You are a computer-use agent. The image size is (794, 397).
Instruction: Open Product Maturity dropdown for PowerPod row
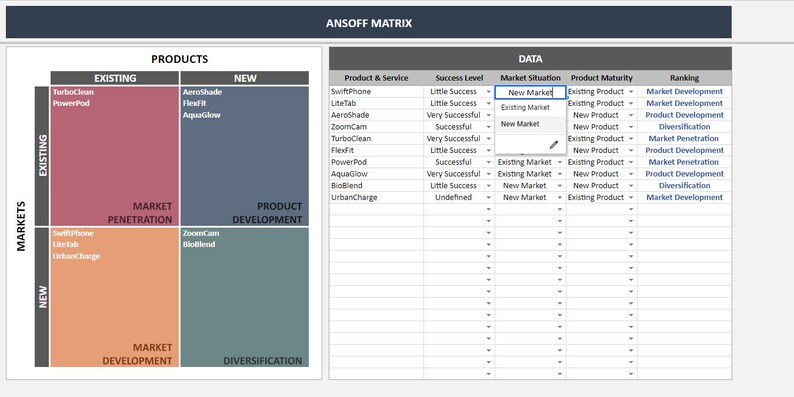pyautogui.click(x=631, y=163)
